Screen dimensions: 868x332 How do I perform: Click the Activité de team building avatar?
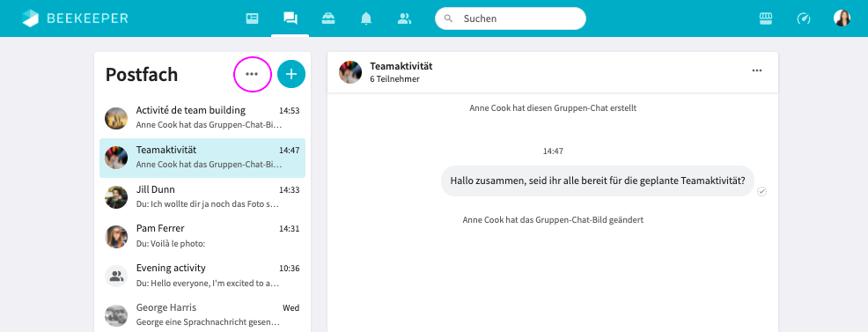116,118
